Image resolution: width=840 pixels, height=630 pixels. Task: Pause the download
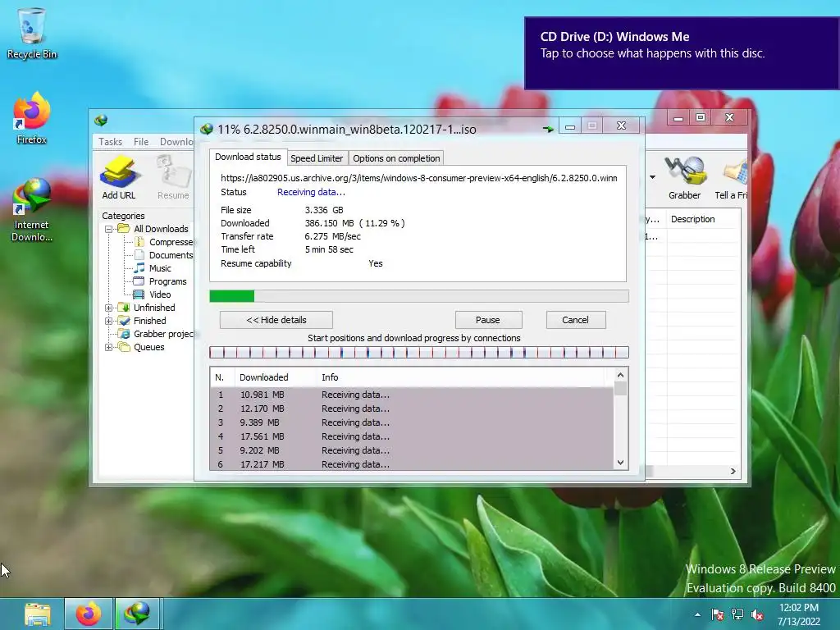tap(488, 320)
